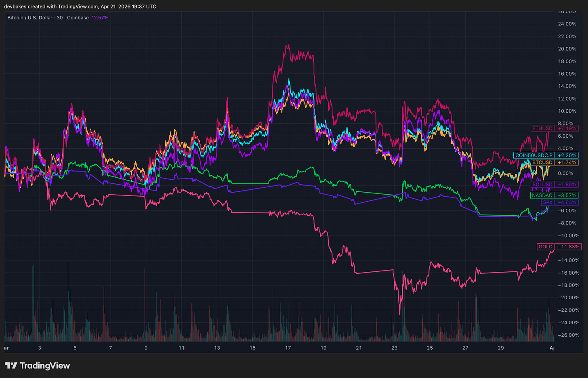Select the ETHUSD price label
Image resolution: width=588 pixels, height=378 pixels.
coord(542,128)
